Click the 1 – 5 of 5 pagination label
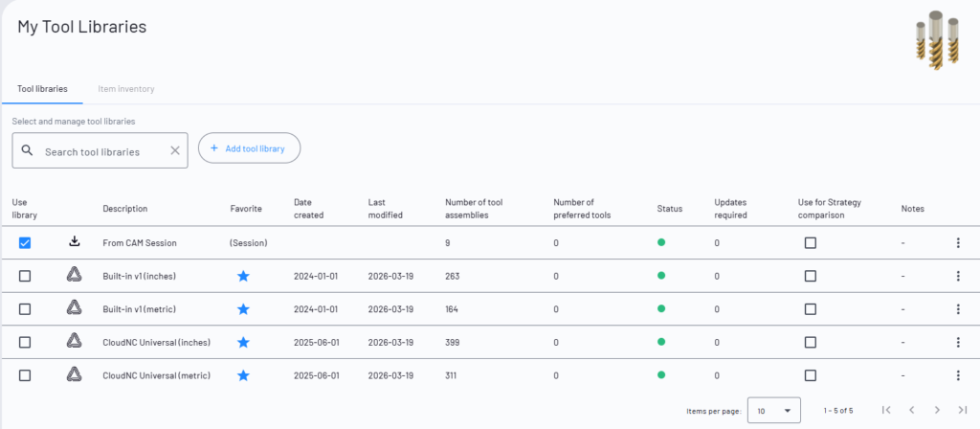This screenshot has height=429, width=980. (838, 410)
